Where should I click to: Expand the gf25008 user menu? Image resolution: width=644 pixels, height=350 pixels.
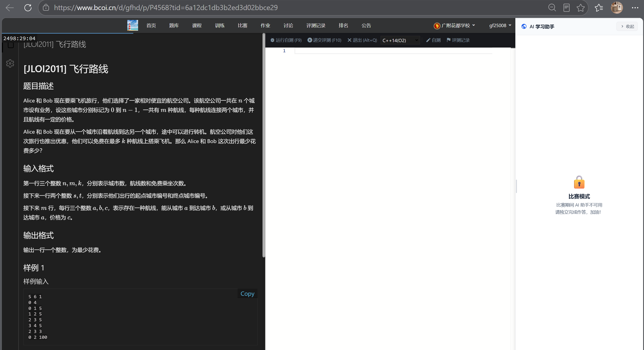[500, 26]
